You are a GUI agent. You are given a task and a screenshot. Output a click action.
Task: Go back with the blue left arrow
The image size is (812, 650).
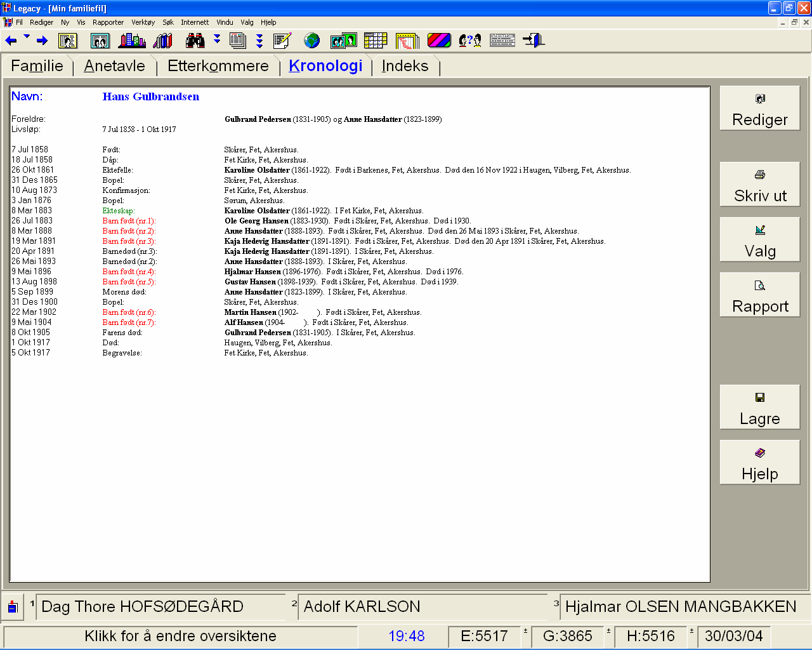pos(11,41)
